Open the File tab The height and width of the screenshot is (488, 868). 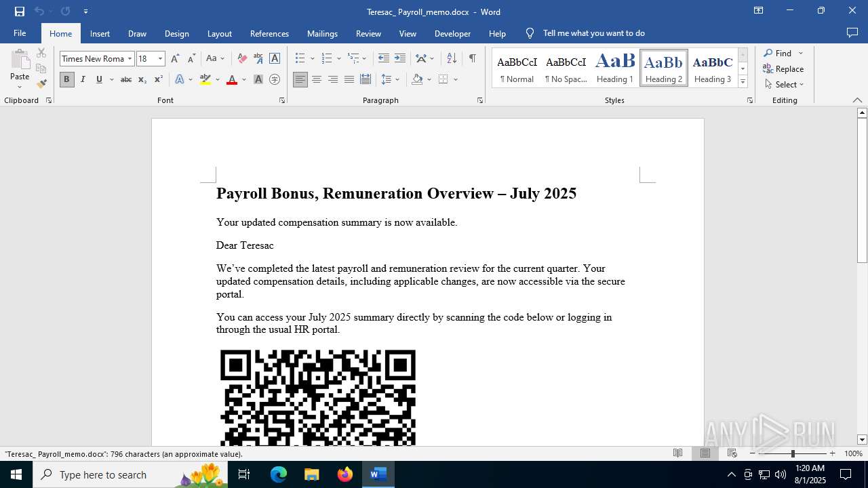(20, 33)
